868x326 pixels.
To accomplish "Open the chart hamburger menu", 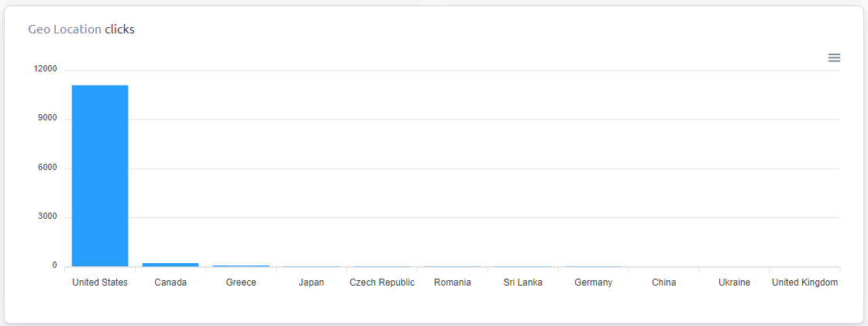I will [x=834, y=57].
